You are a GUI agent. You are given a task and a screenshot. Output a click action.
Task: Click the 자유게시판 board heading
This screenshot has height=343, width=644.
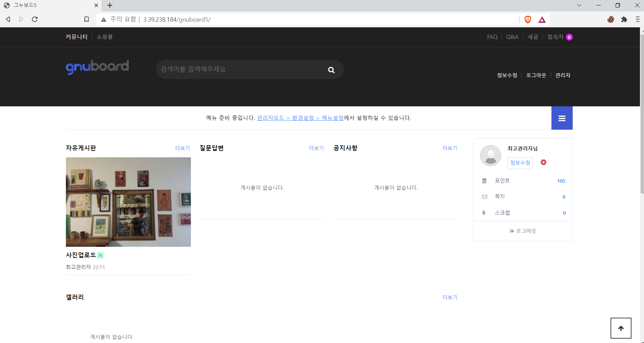(x=81, y=148)
